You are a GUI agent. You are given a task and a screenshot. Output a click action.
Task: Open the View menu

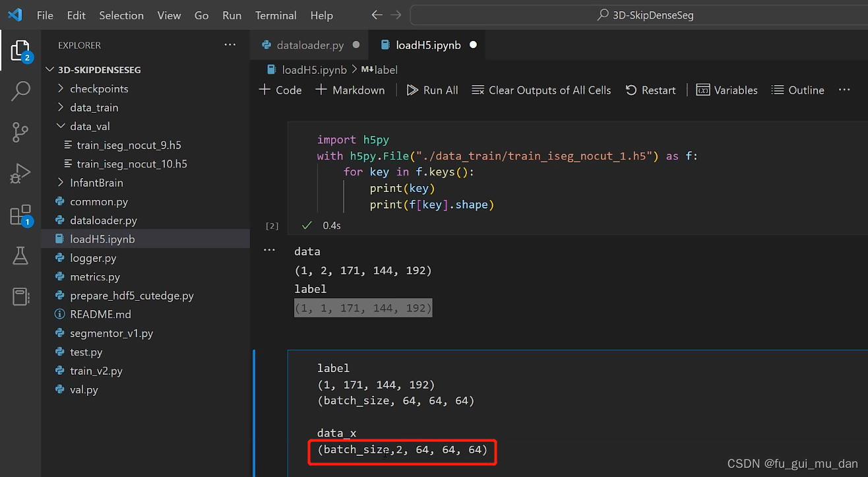point(169,15)
